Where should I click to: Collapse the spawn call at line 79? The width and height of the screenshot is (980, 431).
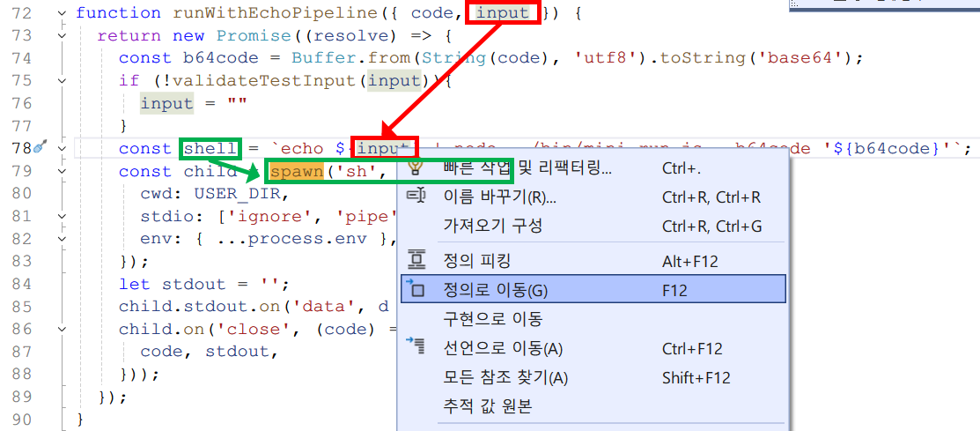[62, 171]
